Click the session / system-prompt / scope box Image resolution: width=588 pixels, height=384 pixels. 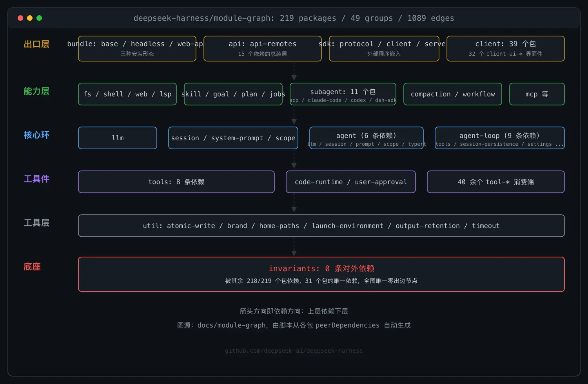233,138
